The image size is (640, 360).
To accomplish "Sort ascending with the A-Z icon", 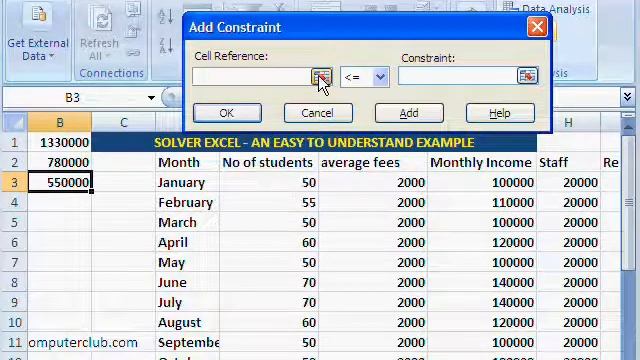I will [166, 17].
